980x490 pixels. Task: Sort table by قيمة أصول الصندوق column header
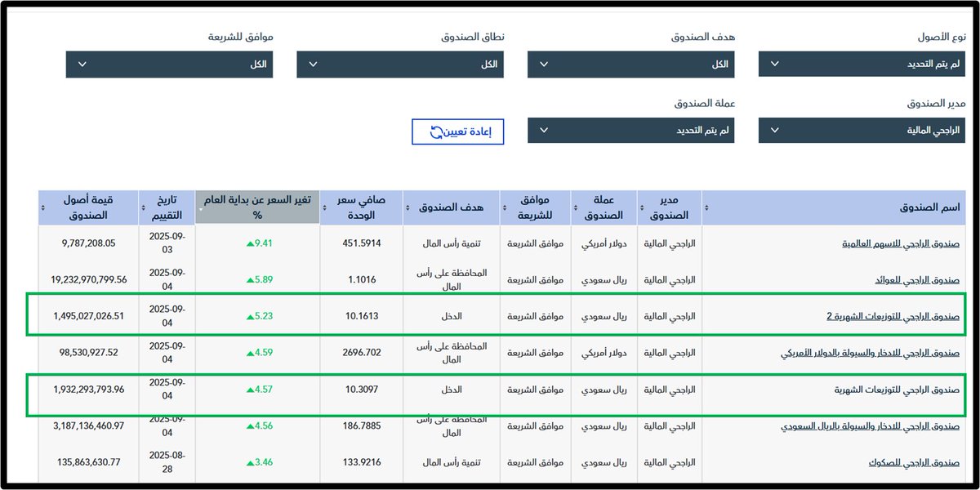pos(88,207)
